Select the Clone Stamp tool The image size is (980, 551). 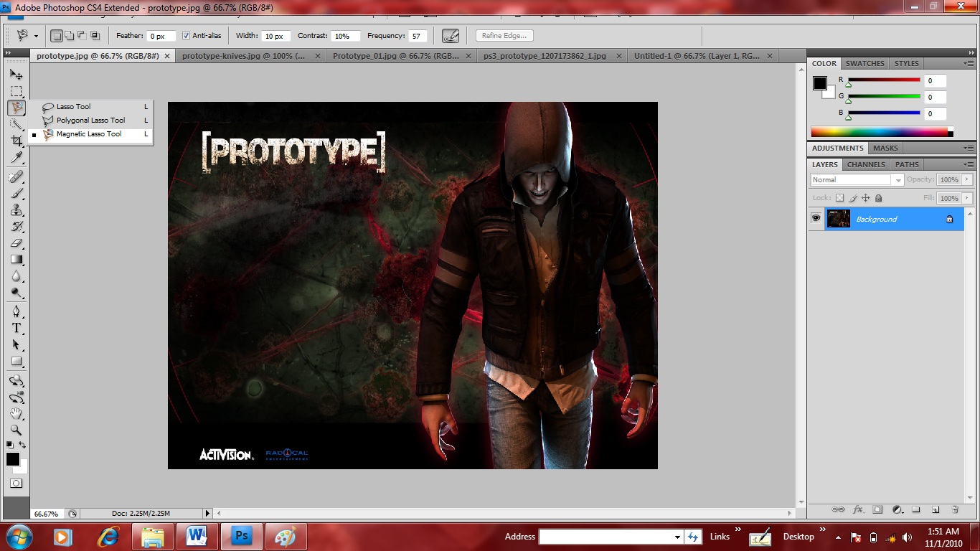(x=16, y=210)
